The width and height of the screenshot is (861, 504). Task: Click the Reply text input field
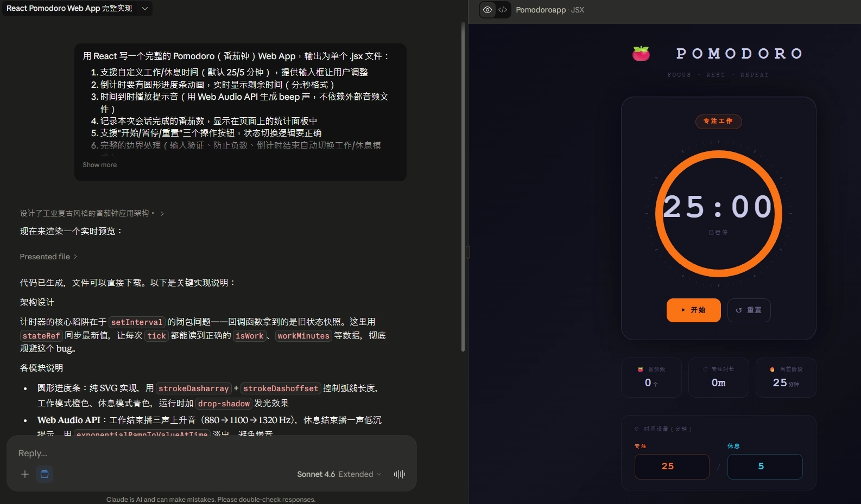point(212,453)
